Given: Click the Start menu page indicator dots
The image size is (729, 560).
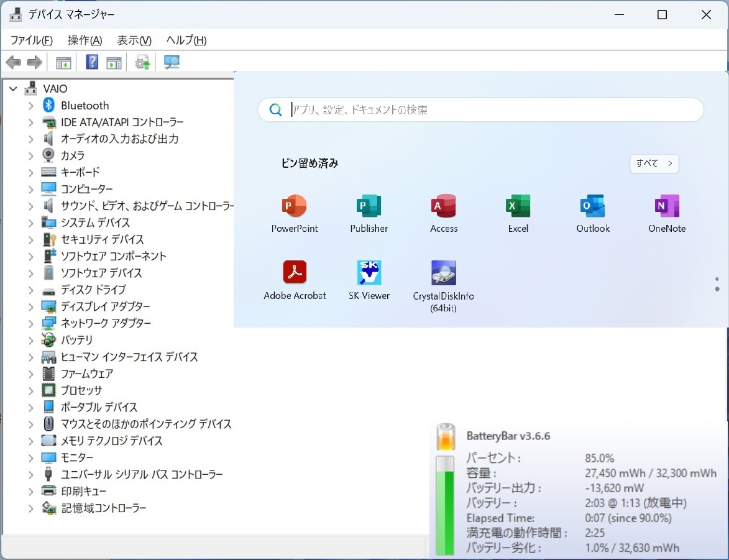Looking at the screenshot, I should 717,283.
